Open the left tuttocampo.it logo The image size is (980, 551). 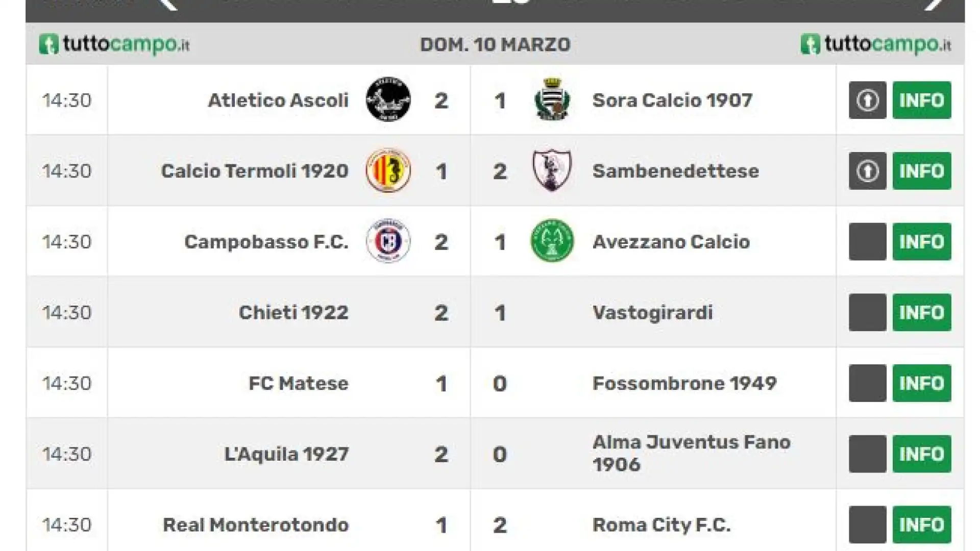point(114,44)
